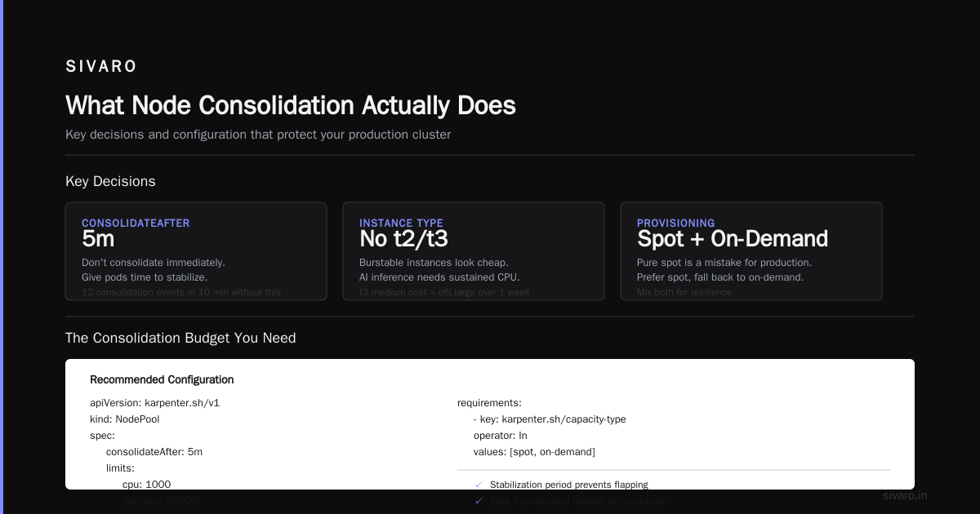The height and width of the screenshot is (514, 980).
Task: Click the 'No t2/t3' value
Action: [403, 239]
